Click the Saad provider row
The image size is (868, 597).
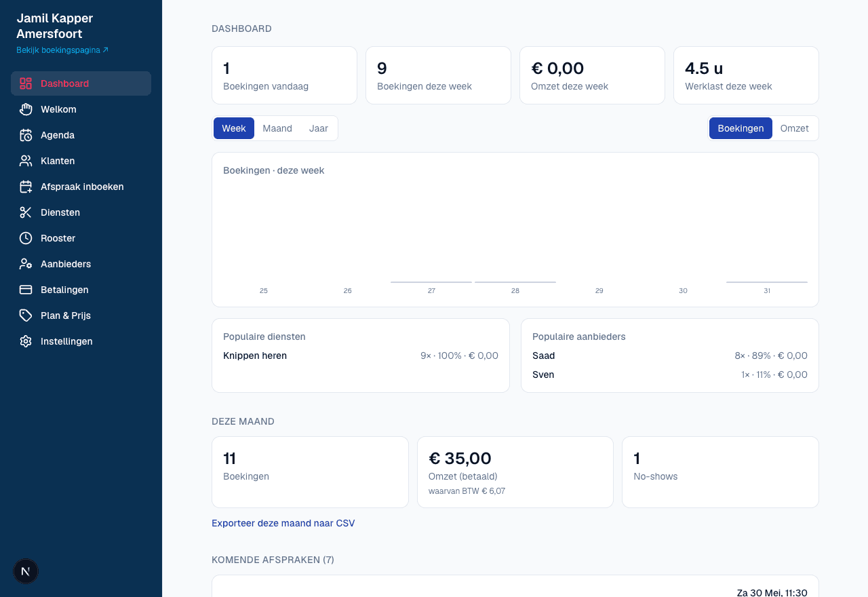coord(670,355)
